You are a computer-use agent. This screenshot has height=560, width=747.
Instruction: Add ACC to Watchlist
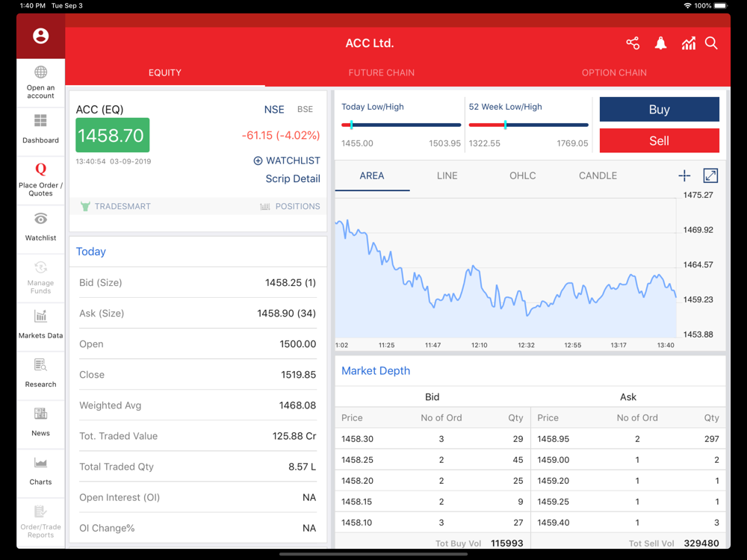click(x=287, y=161)
